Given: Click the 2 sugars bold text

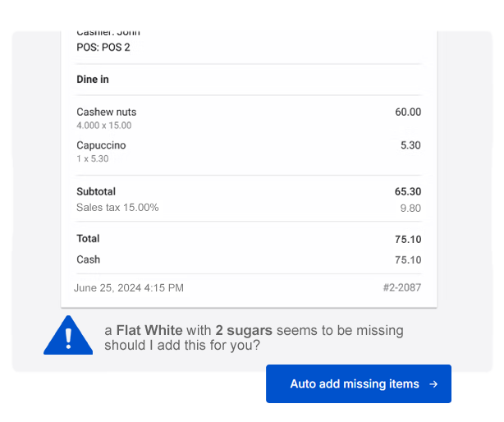Looking at the screenshot, I should [244, 330].
